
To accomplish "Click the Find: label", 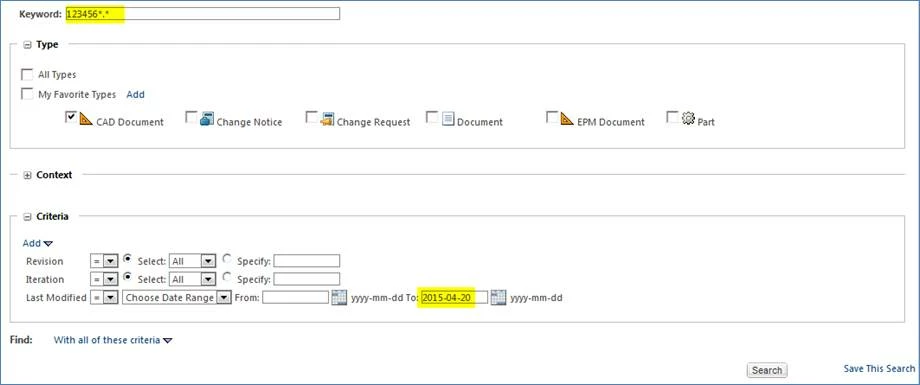I will (x=21, y=340).
